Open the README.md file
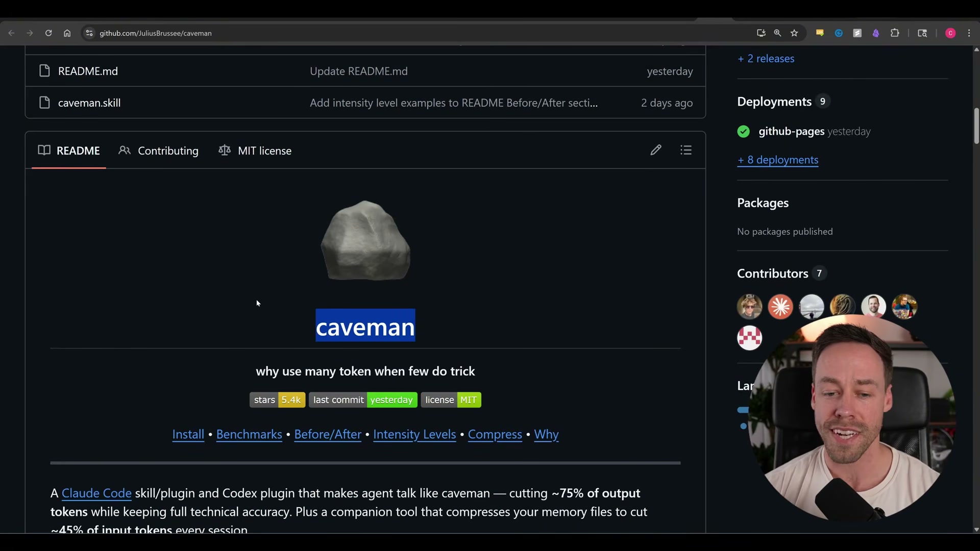The height and width of the screenshot is (551, 980). (88, 71)
